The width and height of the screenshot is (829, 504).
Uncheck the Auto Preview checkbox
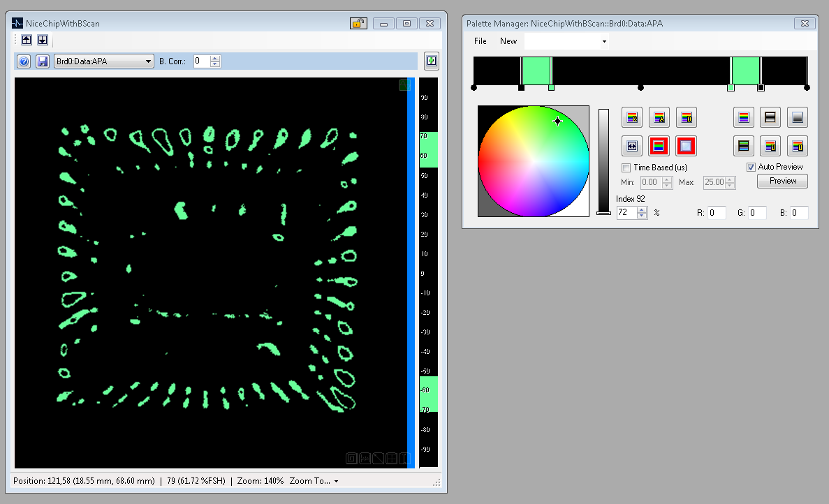tap(751, 167)
